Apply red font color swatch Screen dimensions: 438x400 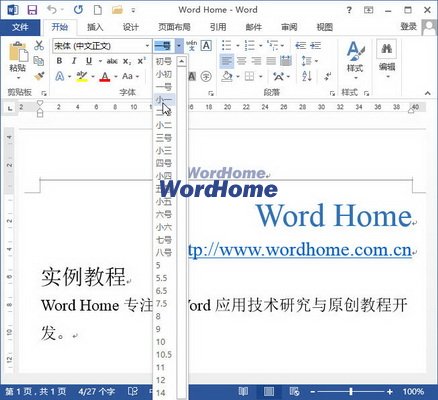coord(105,77)
